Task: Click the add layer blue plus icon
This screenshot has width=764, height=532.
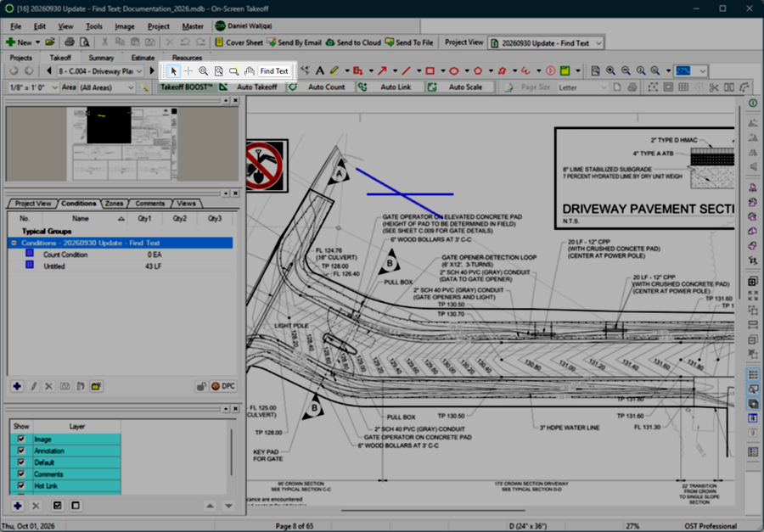Action: pos(18,506)
